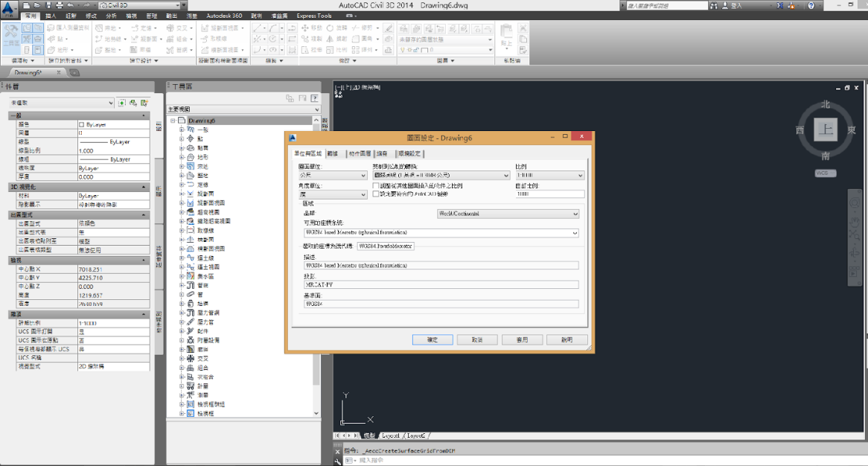This screenshot has width=868, height=466.
Task: Click the layer color swatch in layer dropdown
Action: click(424, 51)
